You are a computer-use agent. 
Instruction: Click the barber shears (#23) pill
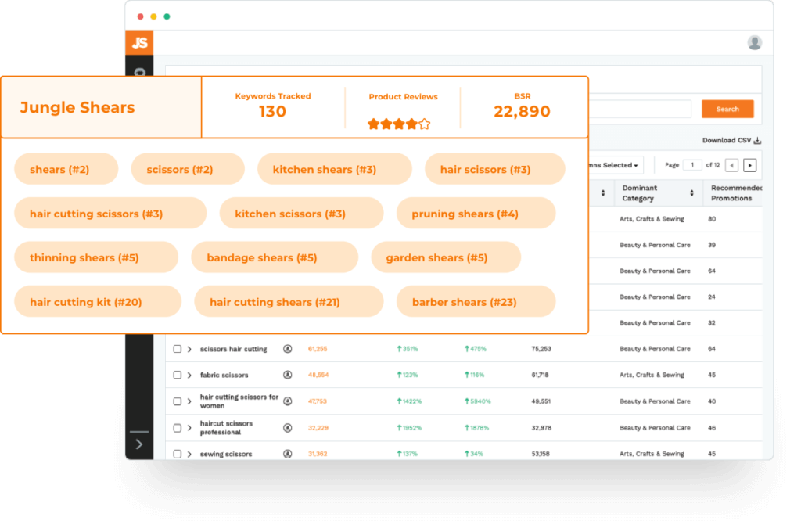[x=476, y=302]
